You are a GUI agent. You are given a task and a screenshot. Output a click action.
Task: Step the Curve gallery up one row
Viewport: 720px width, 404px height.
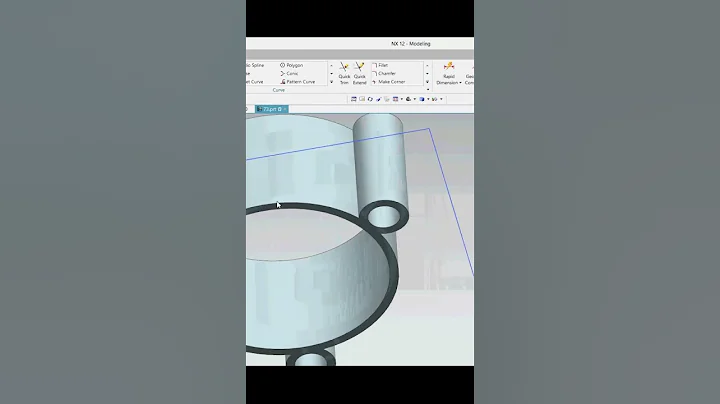coord(332,66)
